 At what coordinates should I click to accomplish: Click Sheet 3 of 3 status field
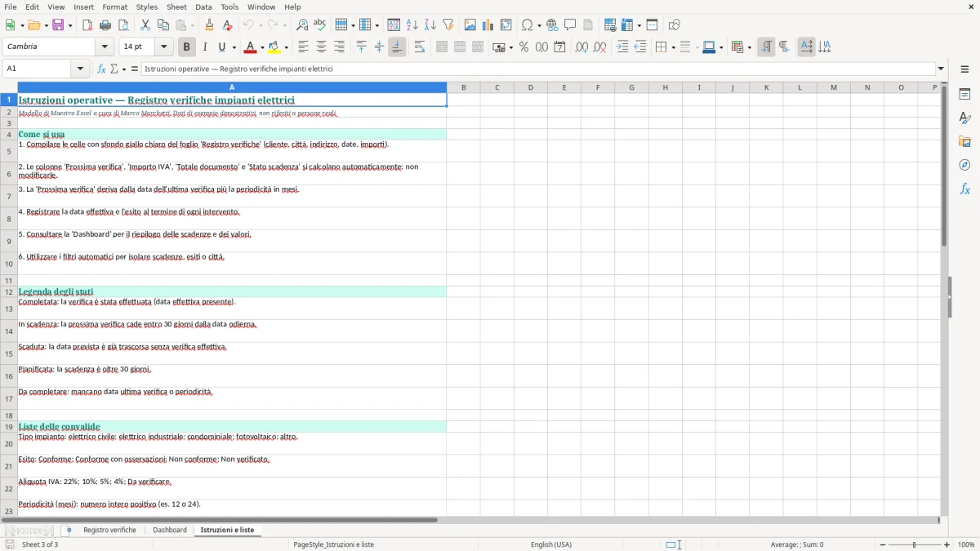click(x=40, y=544)
